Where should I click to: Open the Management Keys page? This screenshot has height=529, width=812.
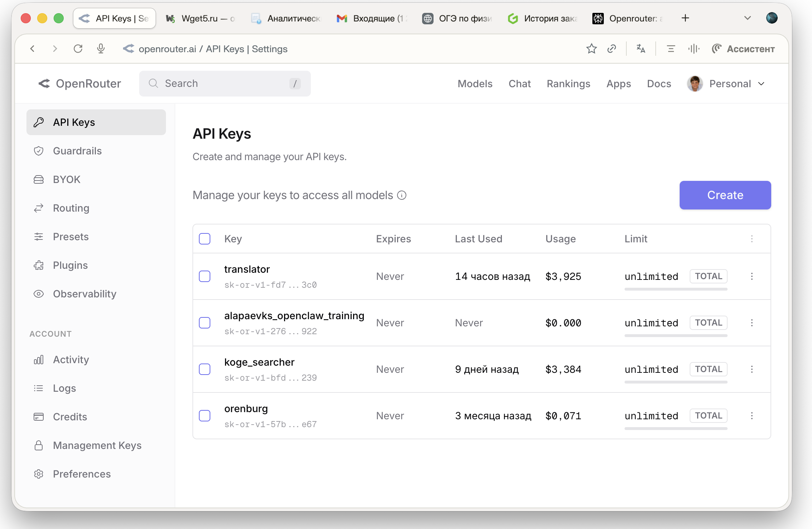tap(96, 445)
